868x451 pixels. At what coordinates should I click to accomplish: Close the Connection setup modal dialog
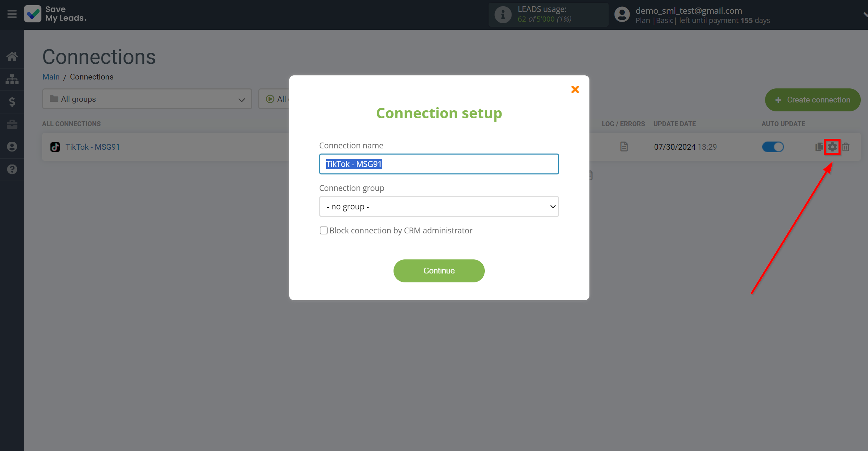575,89
